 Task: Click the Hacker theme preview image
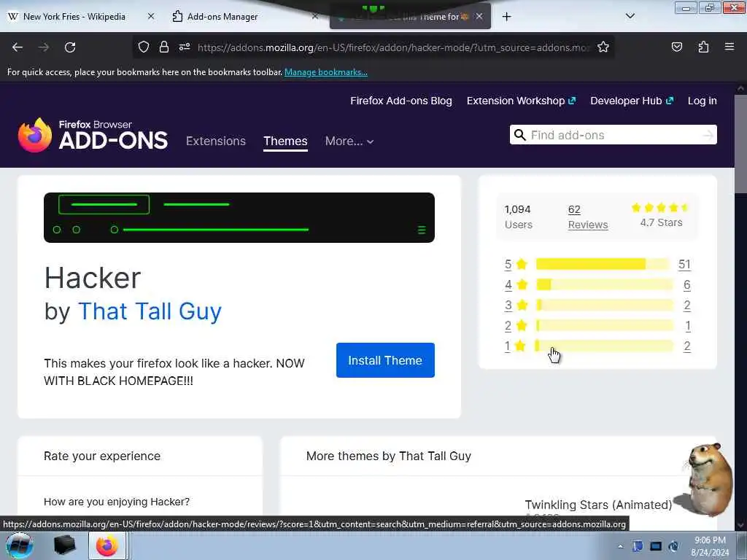point(239,217)
